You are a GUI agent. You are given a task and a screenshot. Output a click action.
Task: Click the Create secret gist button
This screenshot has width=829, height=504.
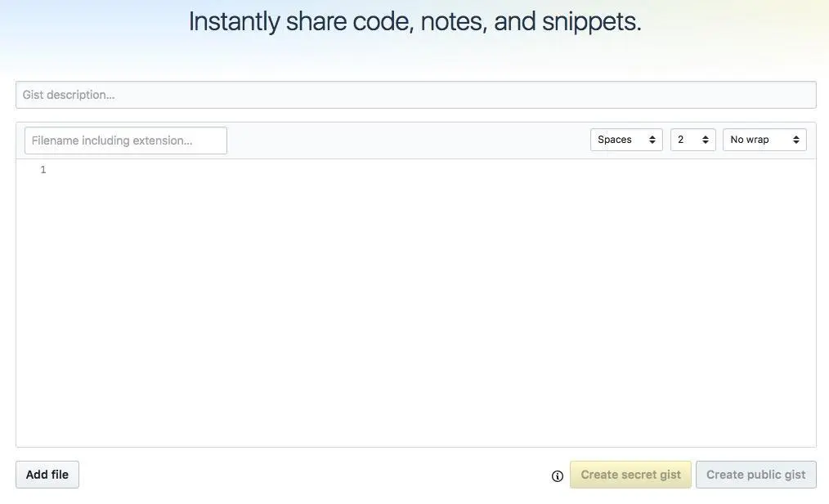(630, 475)
